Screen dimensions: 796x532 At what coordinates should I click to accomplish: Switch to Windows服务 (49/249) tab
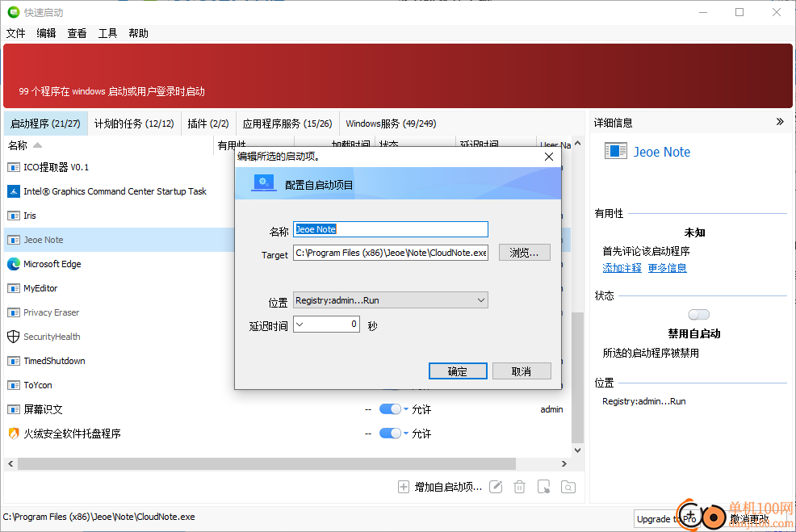(391, 124)
